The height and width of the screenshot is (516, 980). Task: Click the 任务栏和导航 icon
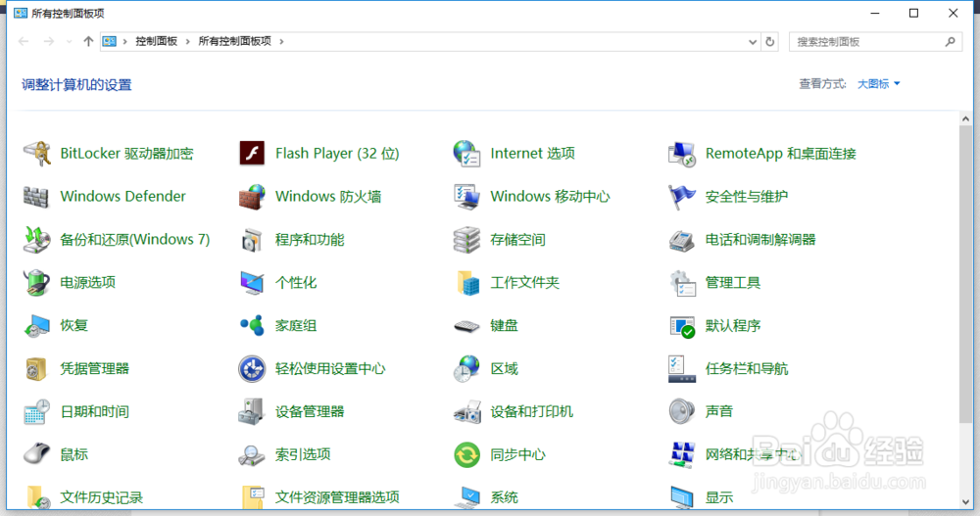682,368
